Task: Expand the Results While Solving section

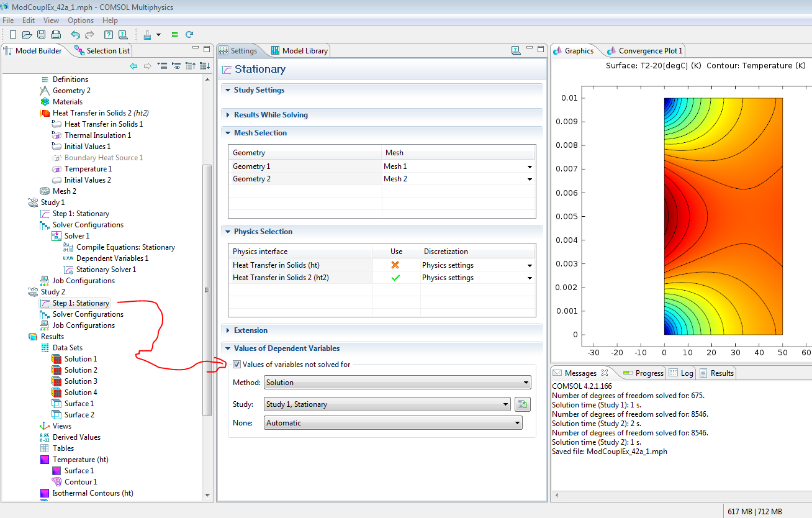Action: [270, 115]
